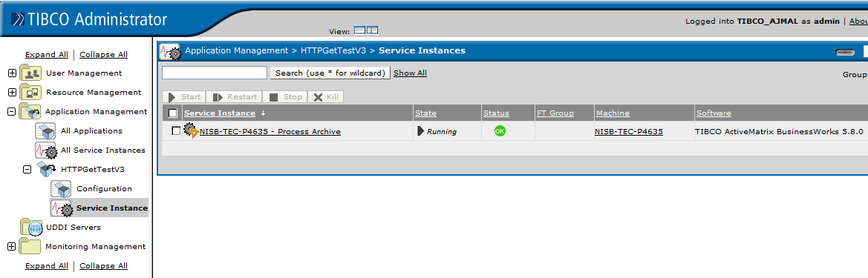Click the All Applications box icon
This screenshot has height=278, width=868.
(45, 131)
